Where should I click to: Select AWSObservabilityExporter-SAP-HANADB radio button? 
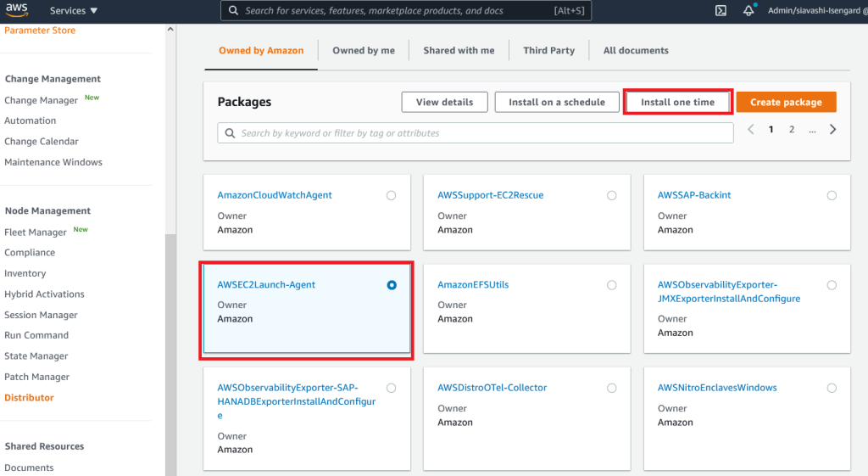point(392,388)
